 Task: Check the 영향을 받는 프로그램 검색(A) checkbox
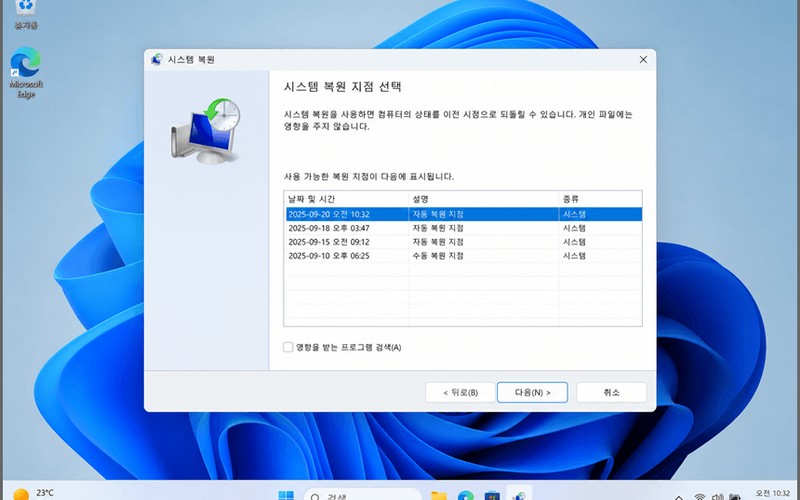click(288, 347)
